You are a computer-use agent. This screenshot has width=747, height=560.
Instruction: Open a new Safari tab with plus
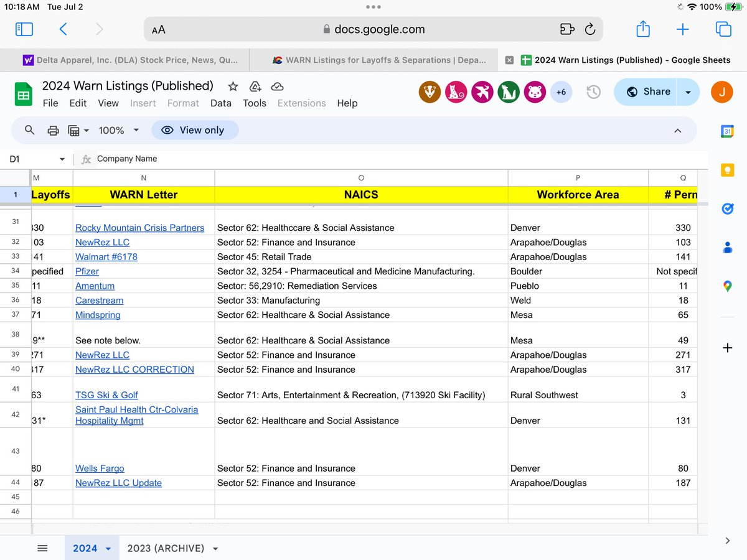683,29
